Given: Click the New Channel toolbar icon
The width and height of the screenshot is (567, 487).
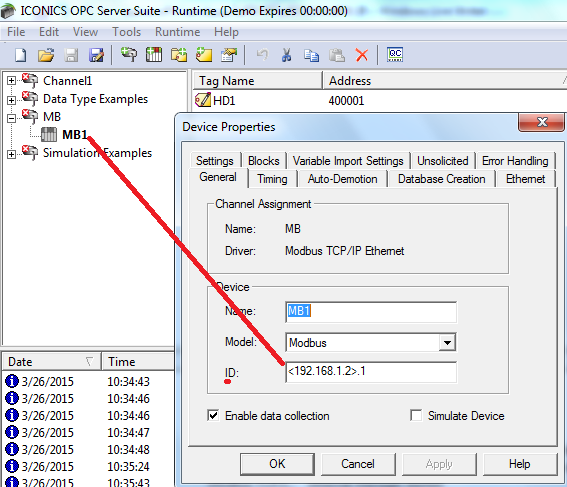Looking at the screenshot, I should (128, 55).
